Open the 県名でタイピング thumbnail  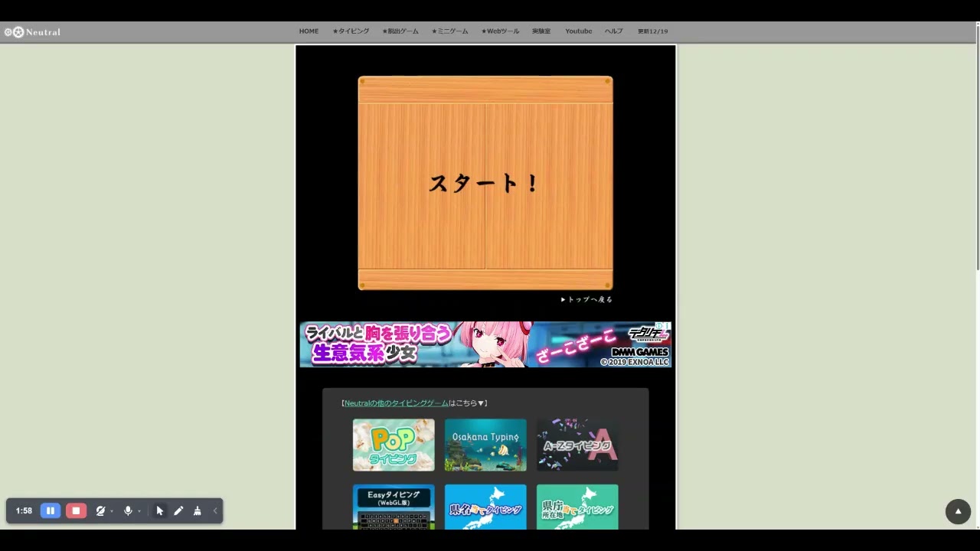pyautogui.click(x=485, y=507)
